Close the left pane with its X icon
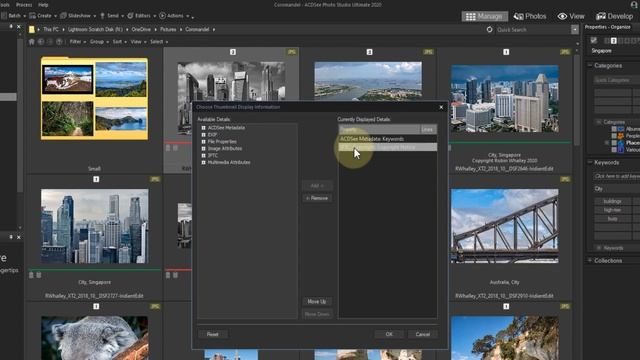Viewport: 640px width, 360px height. [19, 27]
